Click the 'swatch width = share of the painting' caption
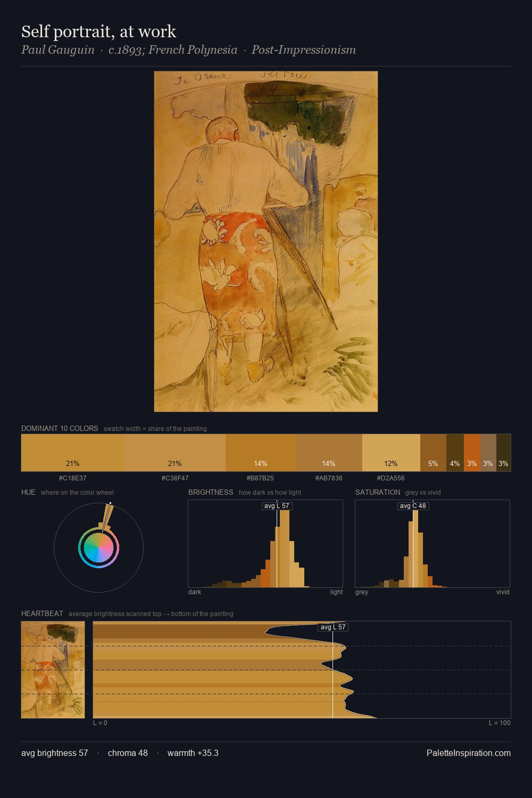Image resolution: width=532 pixels, height=798 pixels. tap(155, 428)
